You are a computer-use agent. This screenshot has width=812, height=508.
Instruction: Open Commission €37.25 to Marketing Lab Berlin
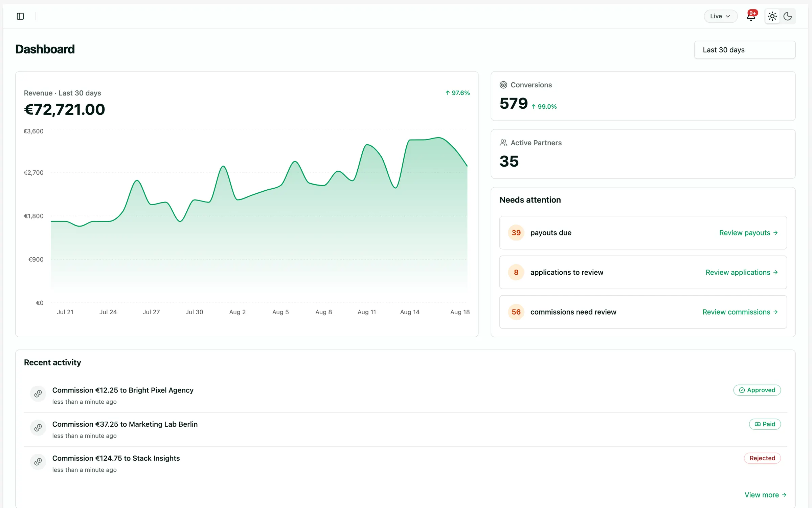(125, 424)
